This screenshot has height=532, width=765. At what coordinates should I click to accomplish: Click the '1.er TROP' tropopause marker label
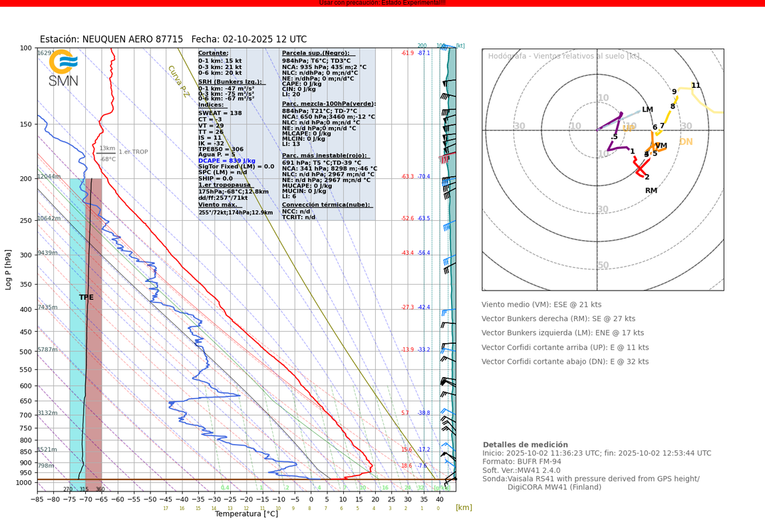[x=133, y=152]
